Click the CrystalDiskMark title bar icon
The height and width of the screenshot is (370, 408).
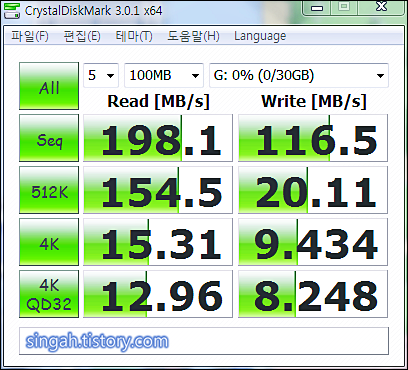pyautogui.click(x=12, y=11)
